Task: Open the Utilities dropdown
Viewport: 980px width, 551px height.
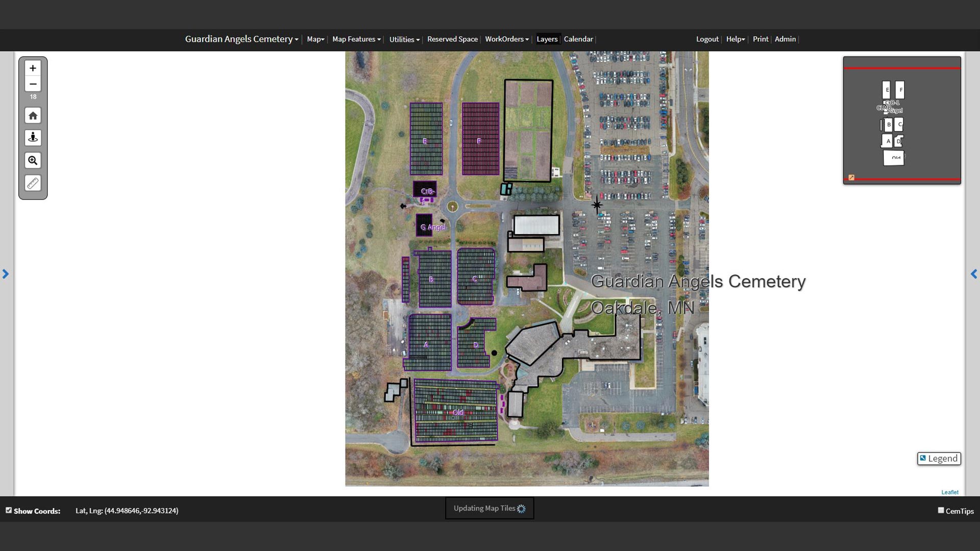Action: (404, 39)
